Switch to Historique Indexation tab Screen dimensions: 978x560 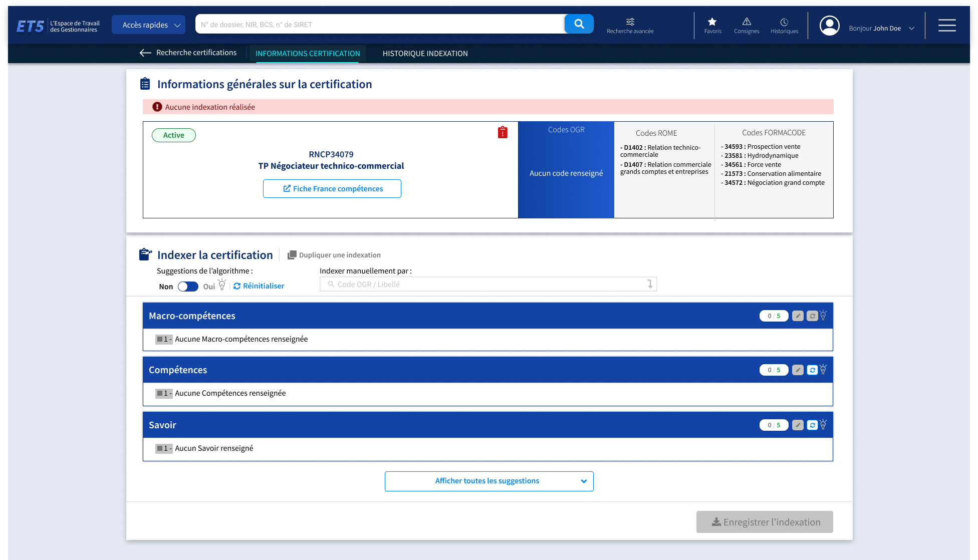425,54
